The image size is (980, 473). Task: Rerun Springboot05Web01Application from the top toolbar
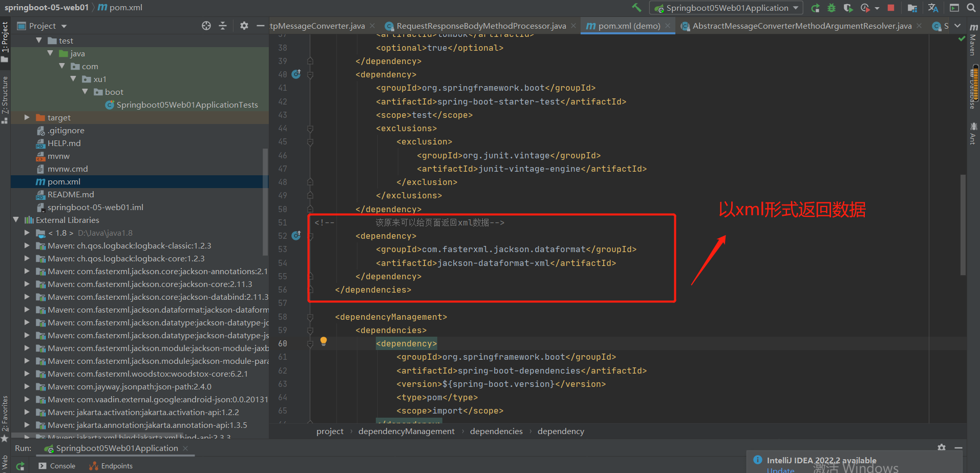(x=816, y=8)
